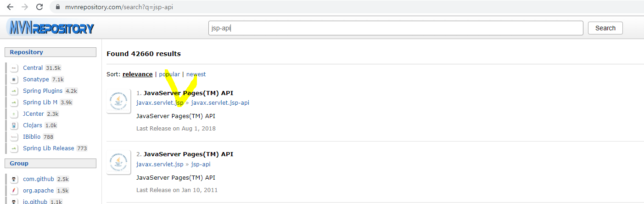Open first JavaServer Pages(TM) API result title
The image size is (644, 204).
click(188, 93)
